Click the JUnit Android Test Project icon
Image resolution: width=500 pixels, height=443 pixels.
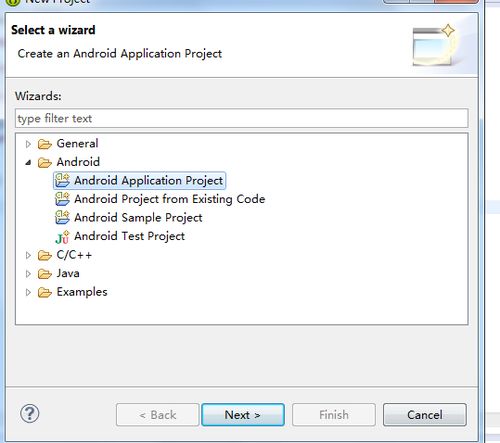[x=62, y=237]
